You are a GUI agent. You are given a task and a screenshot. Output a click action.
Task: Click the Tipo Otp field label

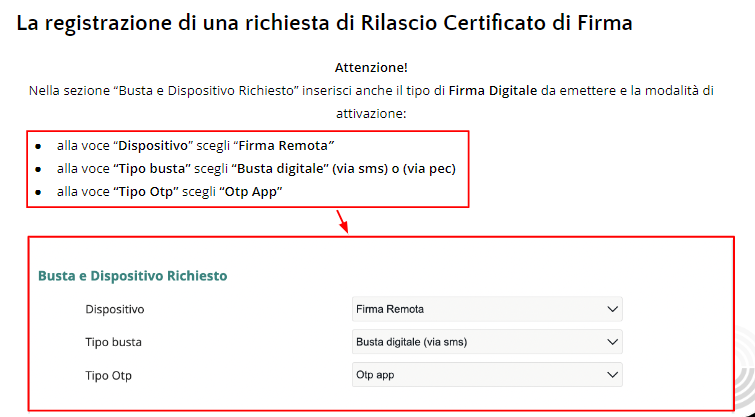(x=108, y=376)
